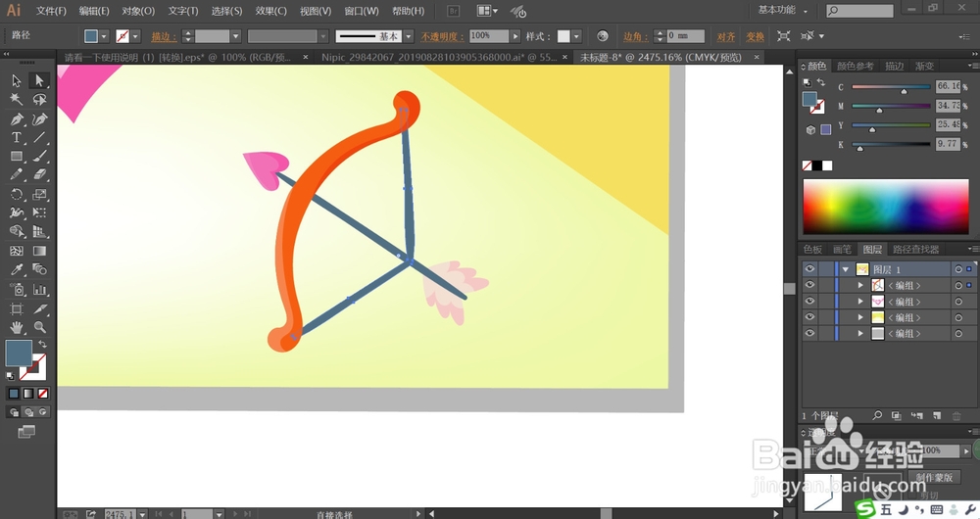Open the 效果(C) menu
Image resolution: width=980 pixels, height=519 pixels.
click(271, 11)
